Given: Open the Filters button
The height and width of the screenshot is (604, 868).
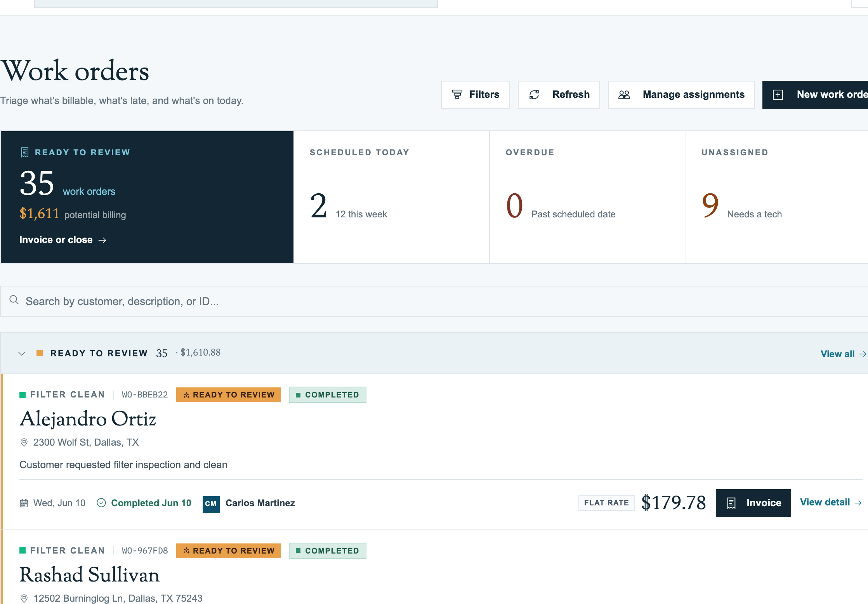Looking at the screenshot, I should [475, 95].
